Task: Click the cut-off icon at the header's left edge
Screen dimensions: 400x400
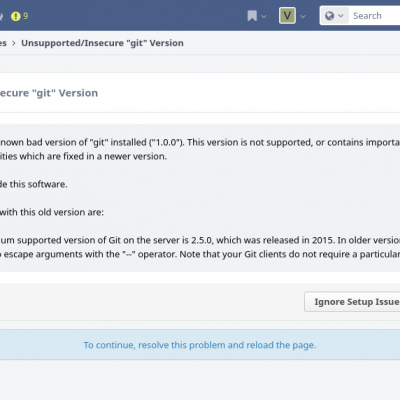Action: point(1,16)
